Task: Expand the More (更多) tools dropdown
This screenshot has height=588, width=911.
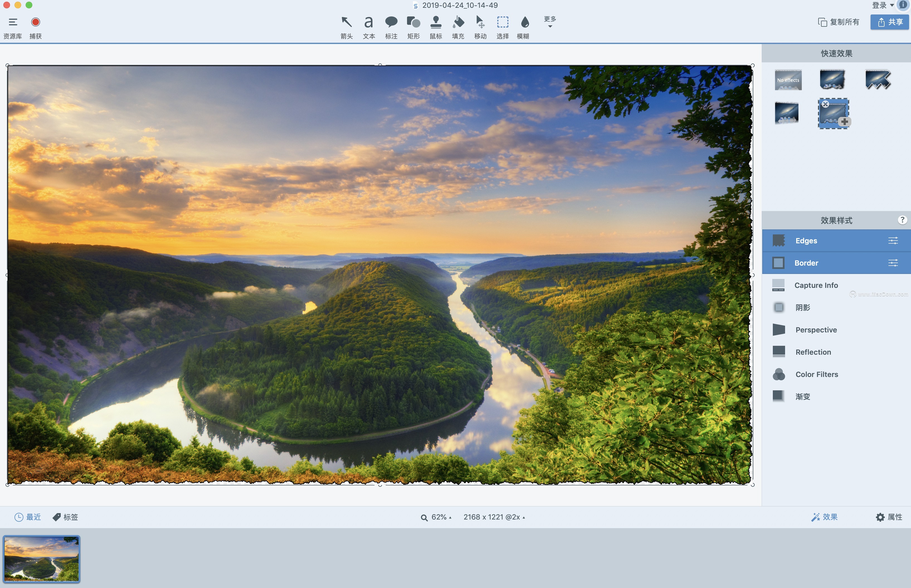Action: tap(550, 21)
